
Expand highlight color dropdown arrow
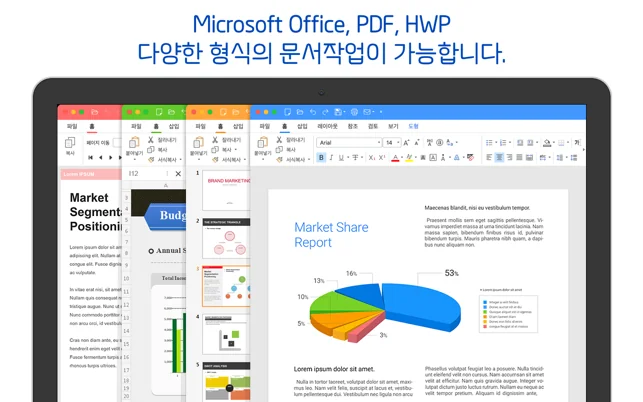point(416,158)
